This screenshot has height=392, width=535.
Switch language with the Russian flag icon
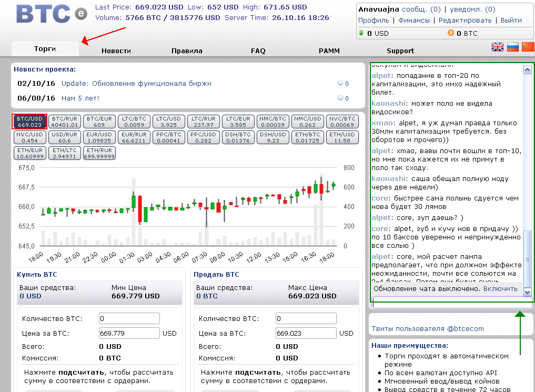click(512, 47)
